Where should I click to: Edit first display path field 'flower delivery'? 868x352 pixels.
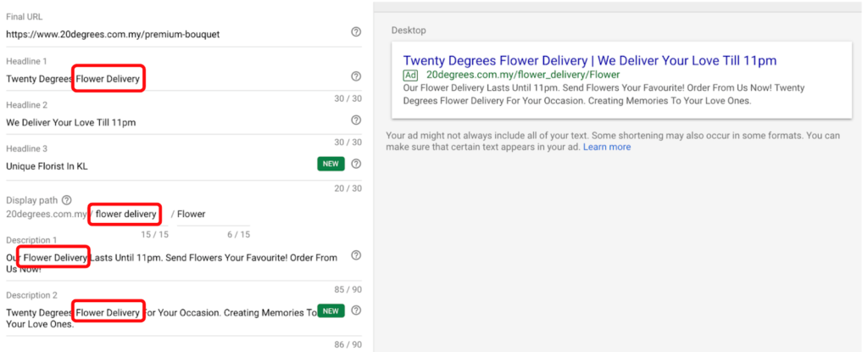tap(131, 214)
